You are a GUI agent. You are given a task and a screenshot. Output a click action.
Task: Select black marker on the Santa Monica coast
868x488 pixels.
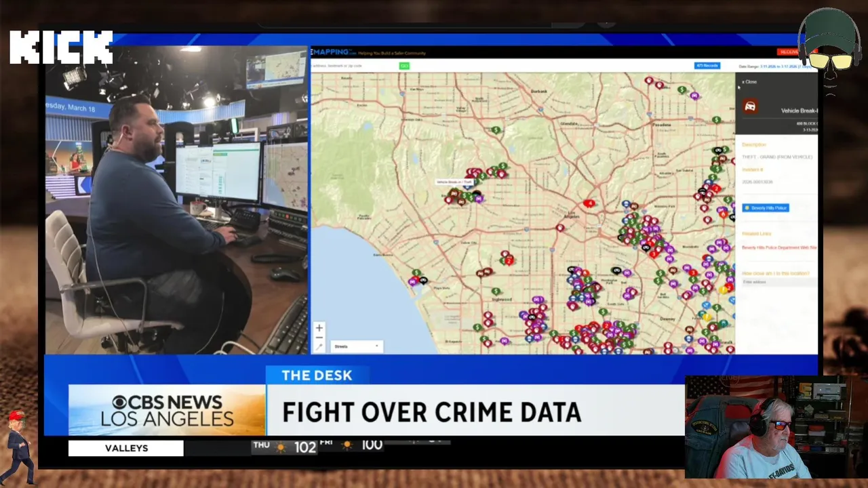click(x=423, y=280)
